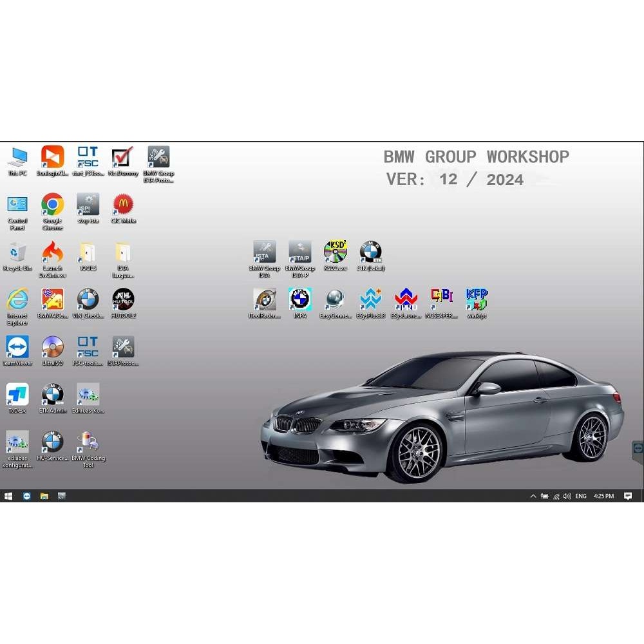
Task: Click the volume speaker tray icon
Action: pyautogui.click(x=567, y=496)
